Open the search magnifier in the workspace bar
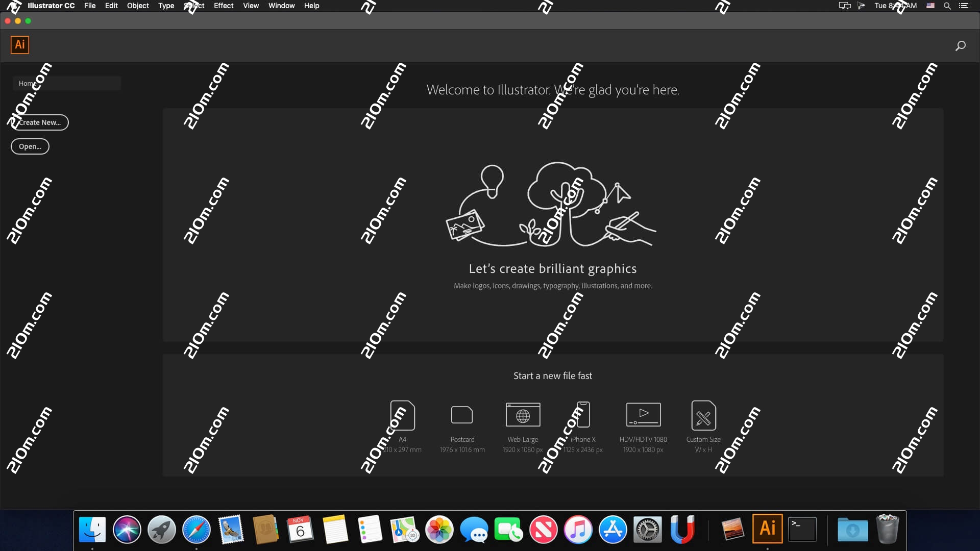 pyautogui.click(x=960, y=45)
